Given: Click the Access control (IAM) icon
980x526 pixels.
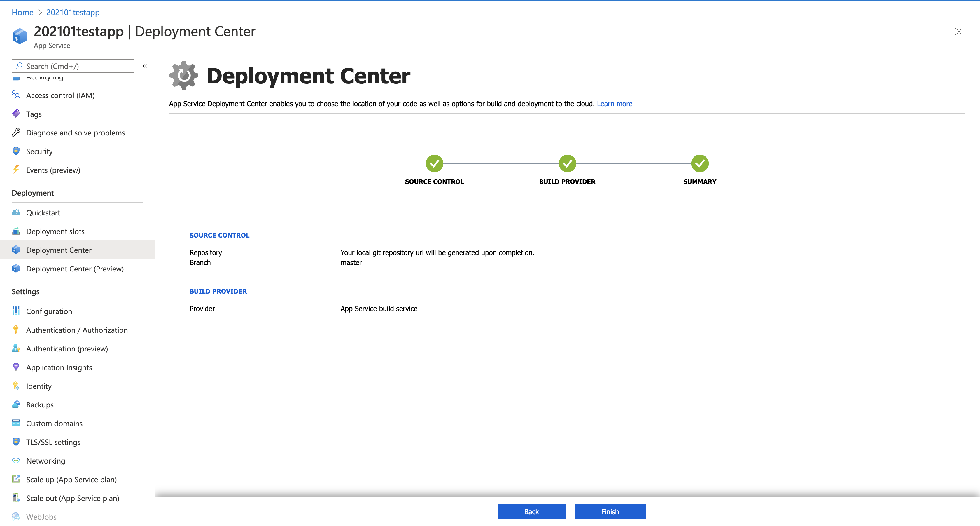Looking at the screenshot, I should (x=15, y=95).
